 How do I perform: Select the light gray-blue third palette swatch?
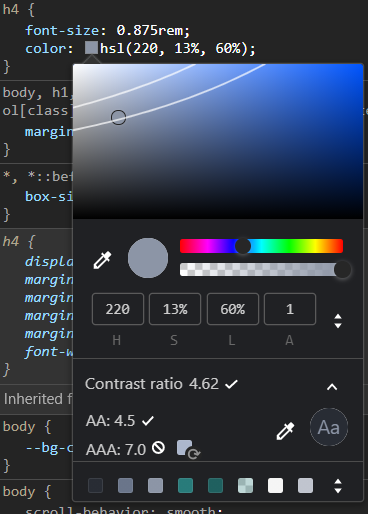(155, 486)
